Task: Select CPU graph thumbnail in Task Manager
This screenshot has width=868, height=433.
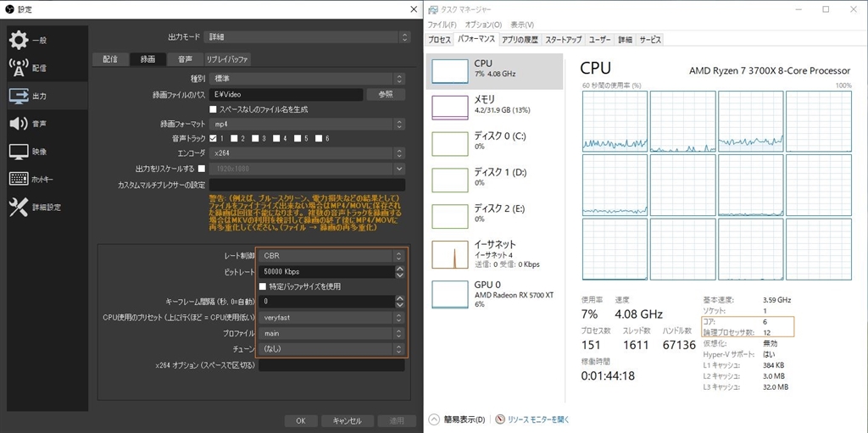Action: point(449,71)
